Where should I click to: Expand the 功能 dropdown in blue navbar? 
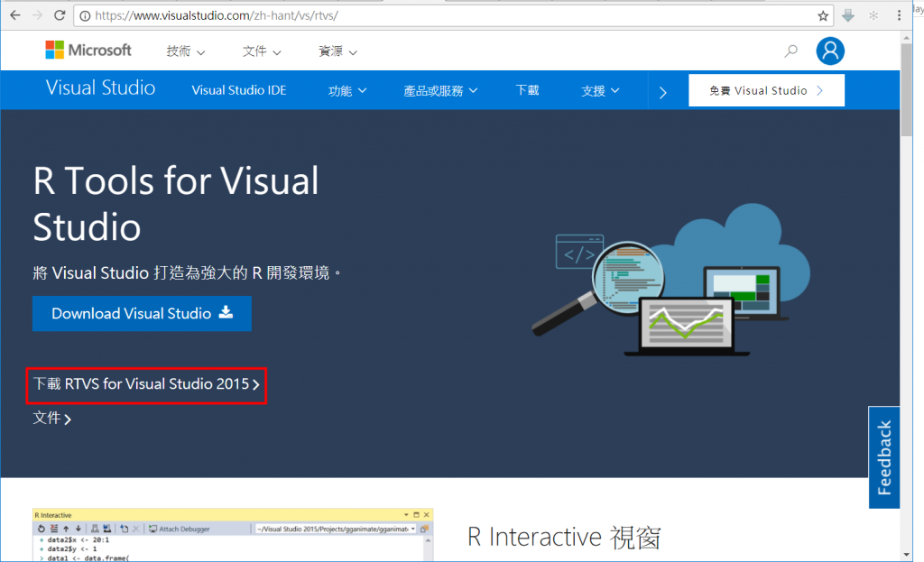tap(347, 91)
